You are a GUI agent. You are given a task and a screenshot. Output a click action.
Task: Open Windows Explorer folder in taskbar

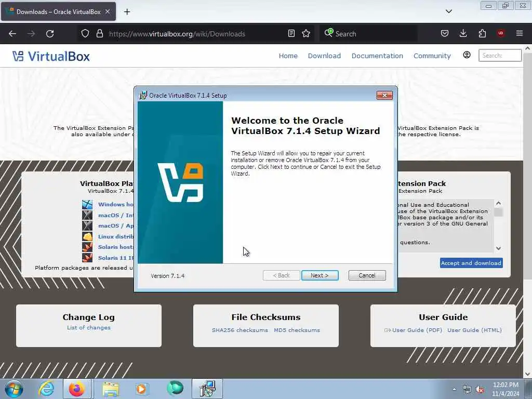tap(111, 389)
